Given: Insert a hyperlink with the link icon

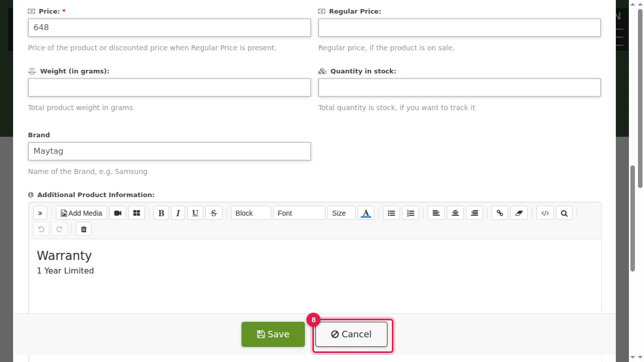Looking at the screenshot, I should point(500,213).
